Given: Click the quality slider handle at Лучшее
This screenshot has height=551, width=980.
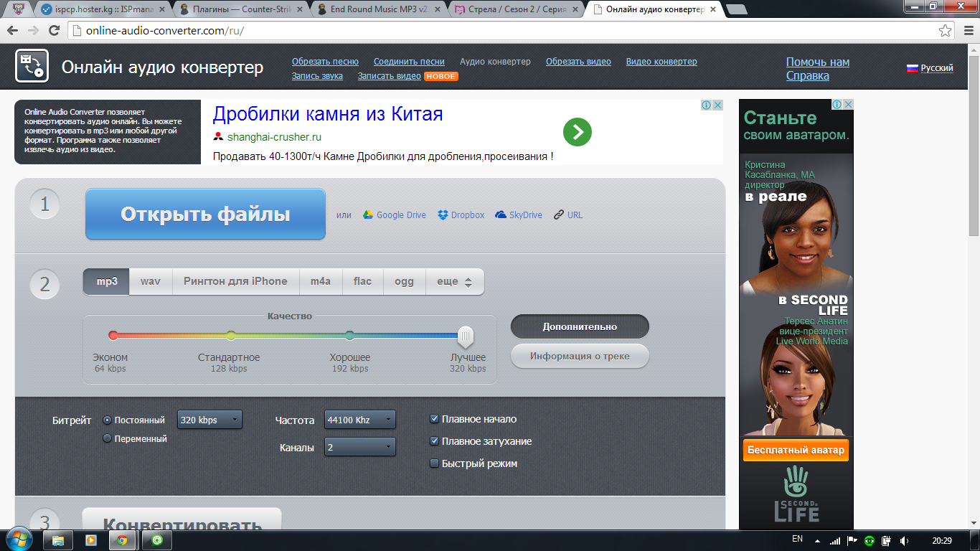Looking at the screenshot, I should pos(466,336).
